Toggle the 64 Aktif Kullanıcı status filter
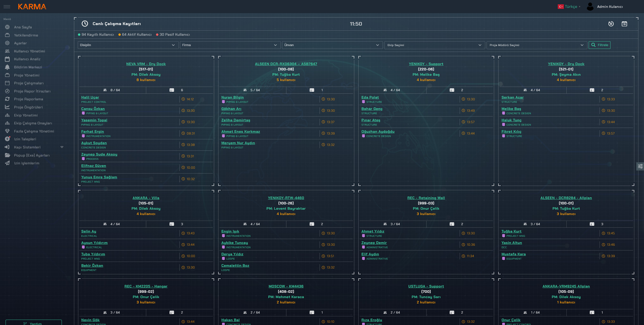This screenshot has width=644, height=325. 135,35
